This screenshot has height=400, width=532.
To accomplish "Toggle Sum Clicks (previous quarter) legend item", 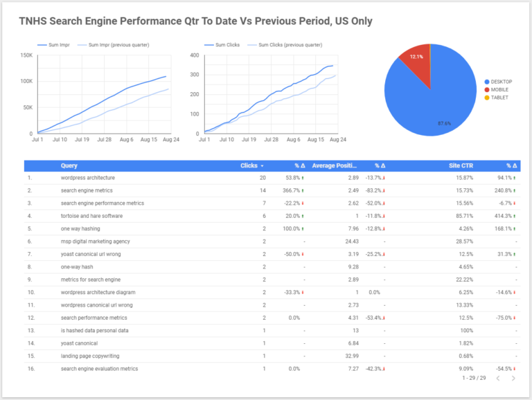I will click(285, 45).
